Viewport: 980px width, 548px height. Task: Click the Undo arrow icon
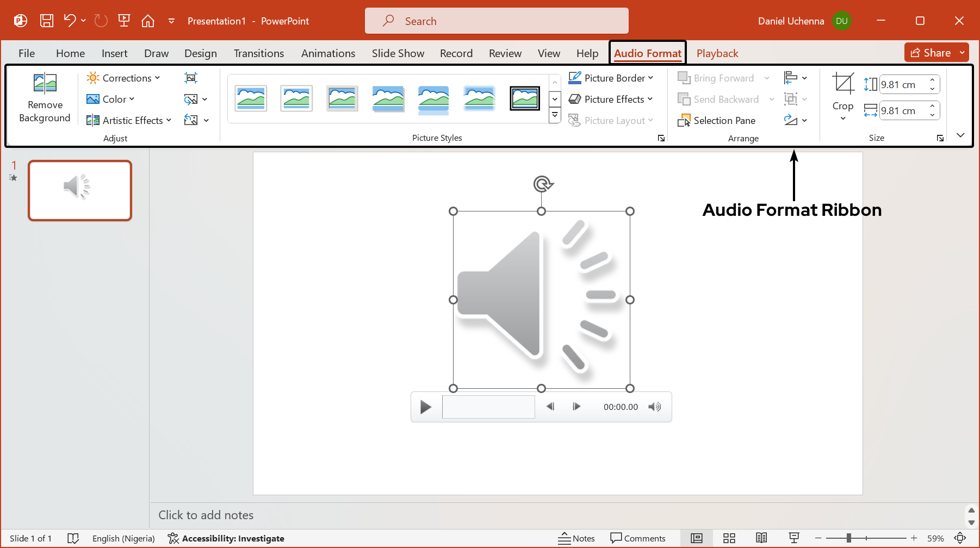click(70, 21)
